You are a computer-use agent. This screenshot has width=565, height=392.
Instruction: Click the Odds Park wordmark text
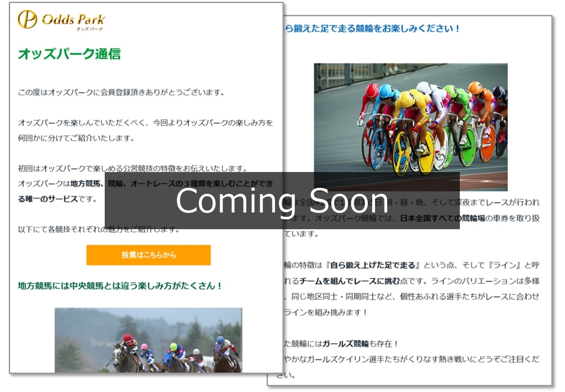[73, 19]
